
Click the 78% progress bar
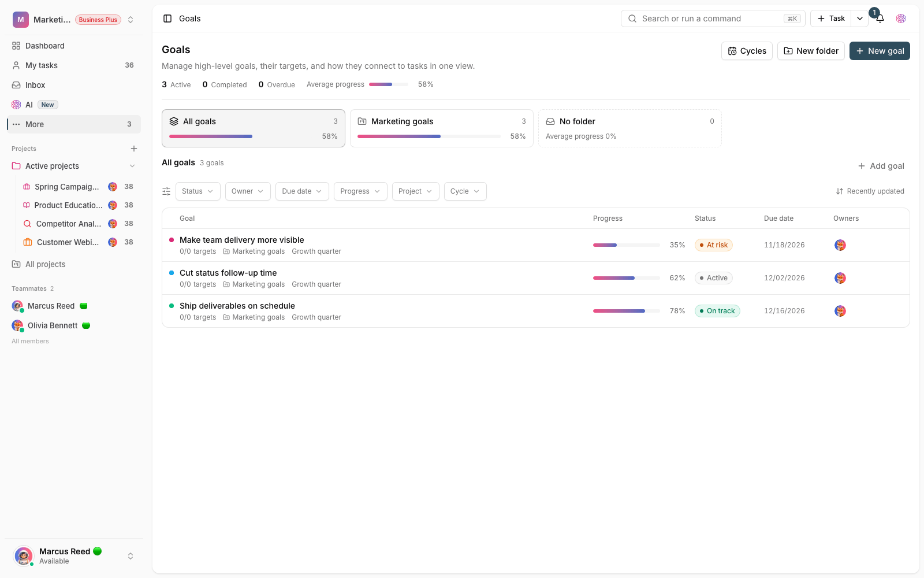(627, 311)
